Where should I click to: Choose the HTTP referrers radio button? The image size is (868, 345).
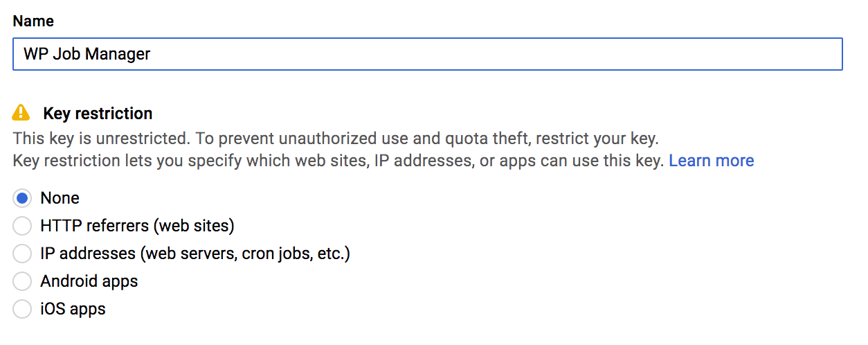click(x=22, y=226)
